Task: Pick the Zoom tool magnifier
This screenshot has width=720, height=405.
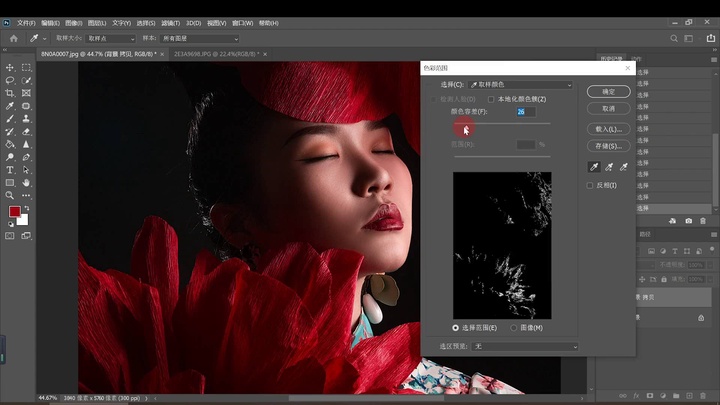Action: 10,196
